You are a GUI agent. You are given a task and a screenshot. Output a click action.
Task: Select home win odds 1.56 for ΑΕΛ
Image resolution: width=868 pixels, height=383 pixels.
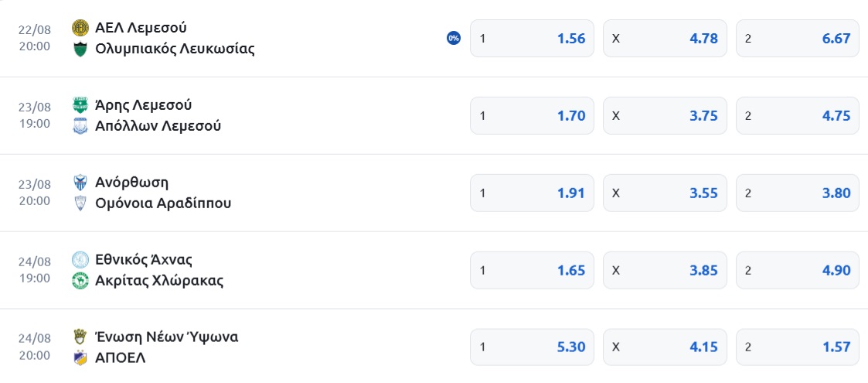(532, 38)
